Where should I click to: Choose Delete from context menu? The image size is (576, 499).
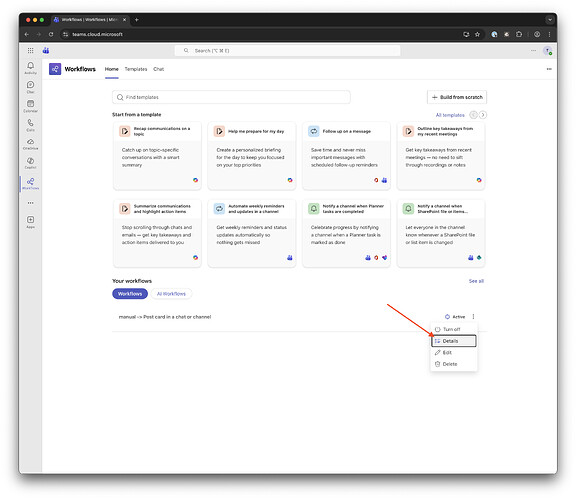(x=454, y=364)
